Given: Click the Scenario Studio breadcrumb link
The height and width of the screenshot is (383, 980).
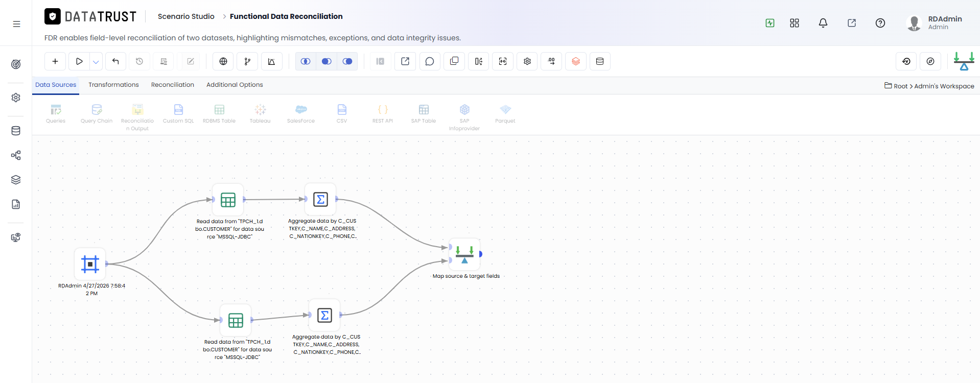Looking at the screenshot, I should click(x=186, y=16).
